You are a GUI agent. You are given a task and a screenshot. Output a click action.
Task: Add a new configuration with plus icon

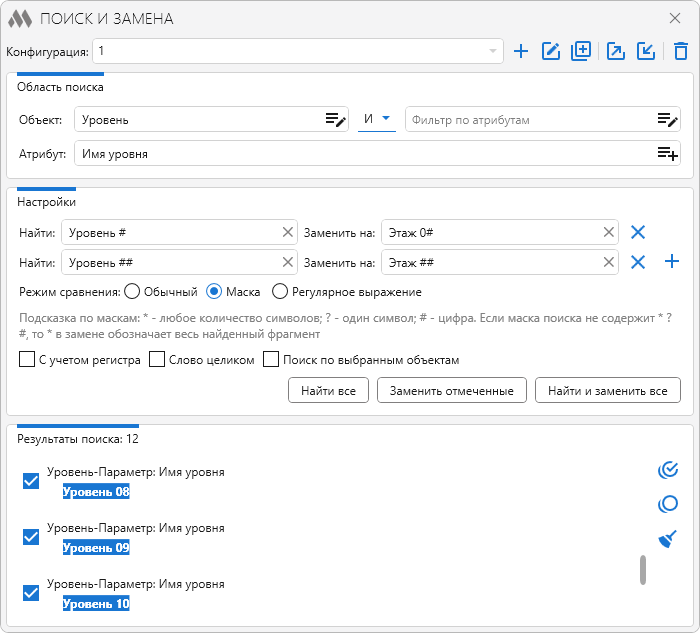(520, 51)
